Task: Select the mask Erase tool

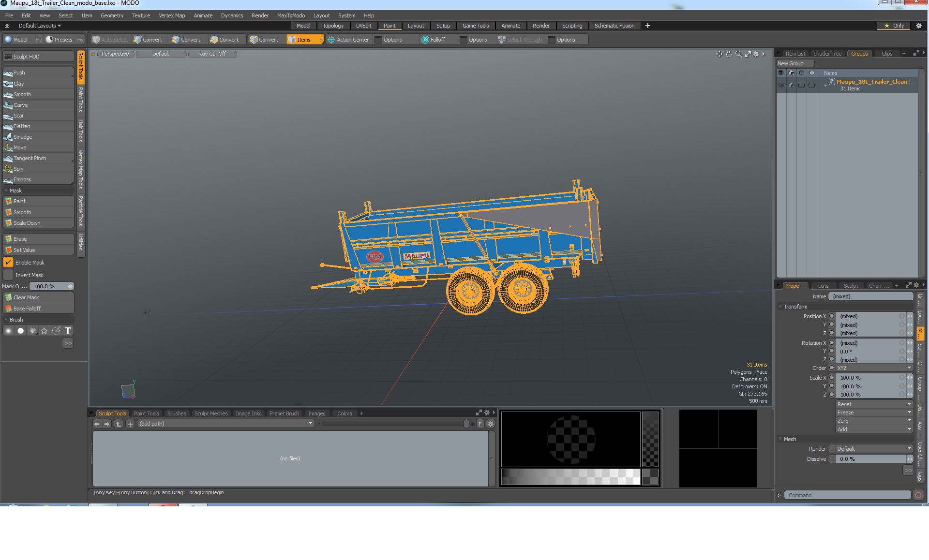Action: pyautogui.click(x=38, y=239)
